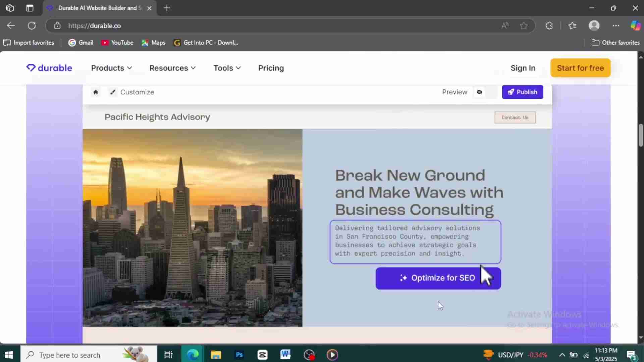The height and width of the screenshot is (362, 644).
Task: Open Copilot sidebar icon
Action: click(635, 26)
